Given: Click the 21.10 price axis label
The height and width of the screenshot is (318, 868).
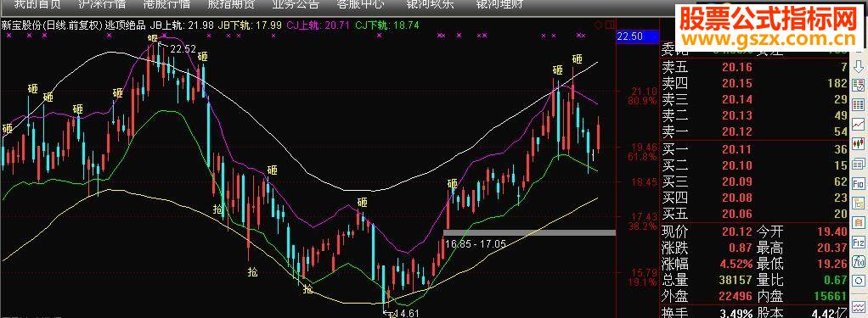Looking at the screenshot, I should [x=644, y=92].
